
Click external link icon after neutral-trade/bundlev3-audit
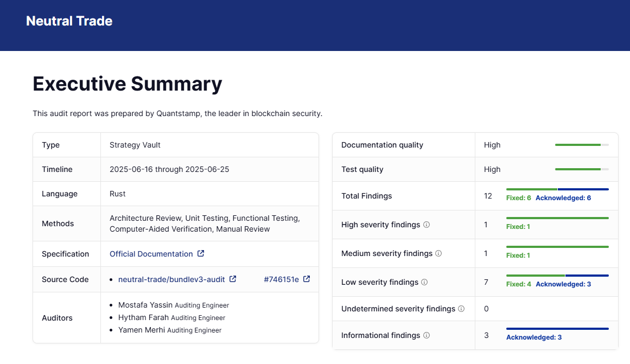tap(233, 279)
